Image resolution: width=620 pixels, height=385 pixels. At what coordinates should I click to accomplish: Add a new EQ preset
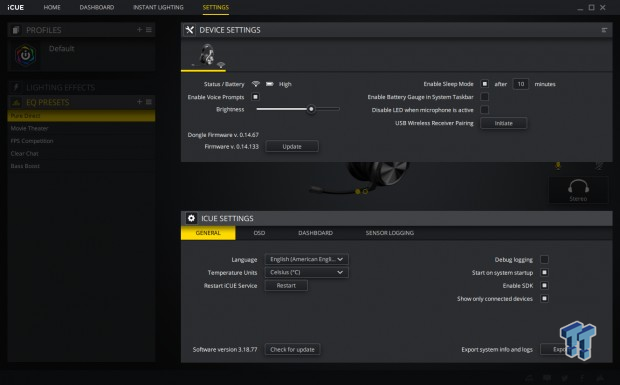click(139, 102)
